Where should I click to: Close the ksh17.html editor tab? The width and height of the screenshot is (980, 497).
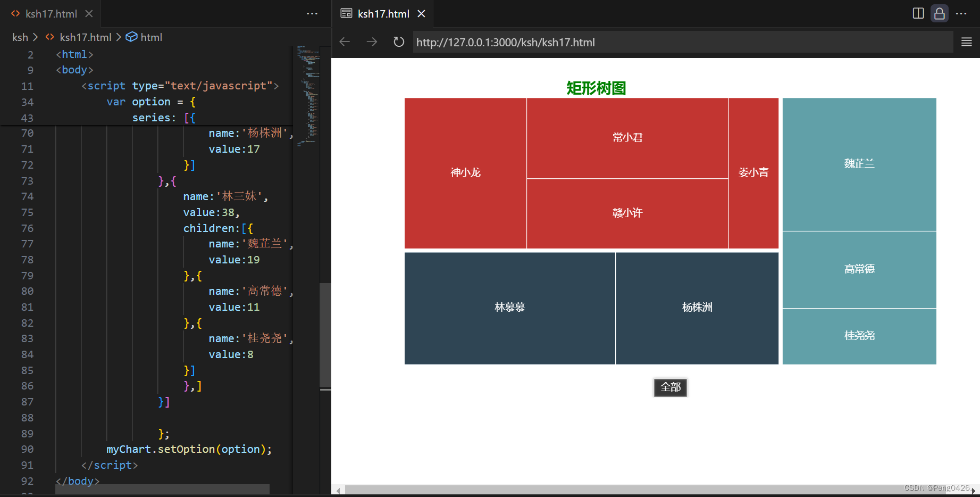[89, 14]
